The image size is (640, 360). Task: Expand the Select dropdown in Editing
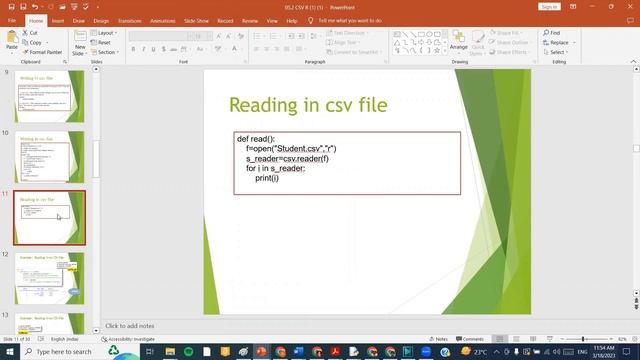click(556, 52)
